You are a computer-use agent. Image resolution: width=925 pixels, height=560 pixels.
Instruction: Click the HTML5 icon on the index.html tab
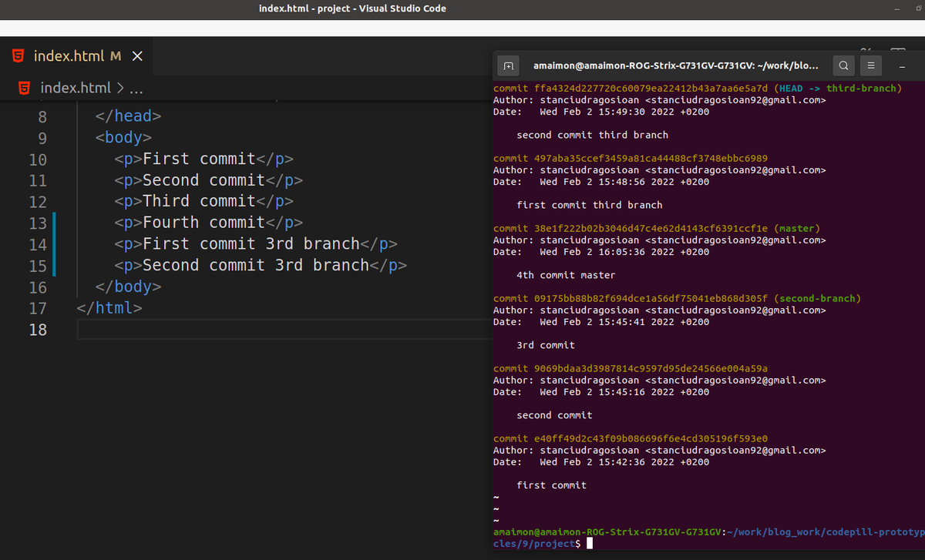click(17, 55)
